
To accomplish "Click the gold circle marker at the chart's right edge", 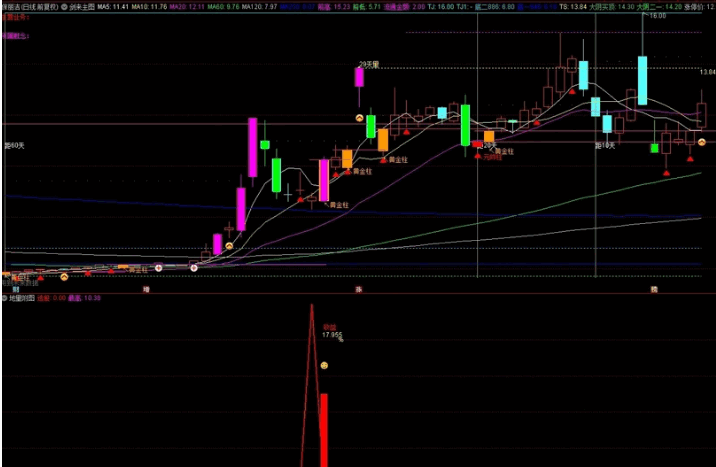I will pyautogui.click(x=702, y=142).
